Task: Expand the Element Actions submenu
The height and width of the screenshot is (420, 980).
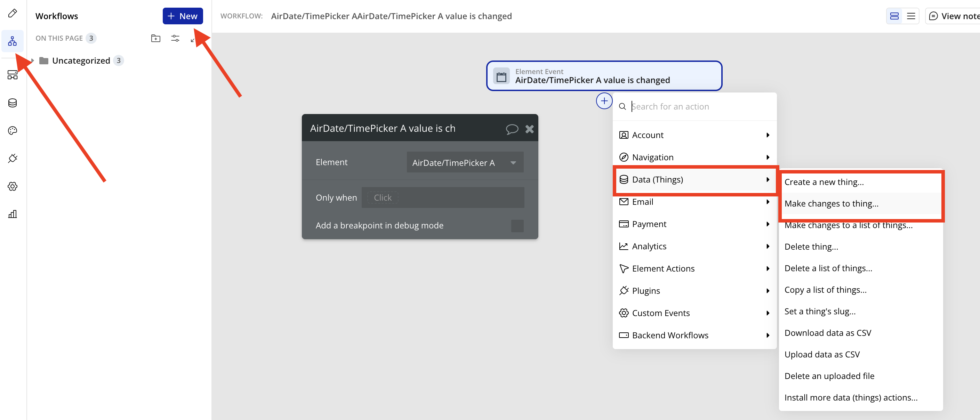Action: click(x=695, y=269)
